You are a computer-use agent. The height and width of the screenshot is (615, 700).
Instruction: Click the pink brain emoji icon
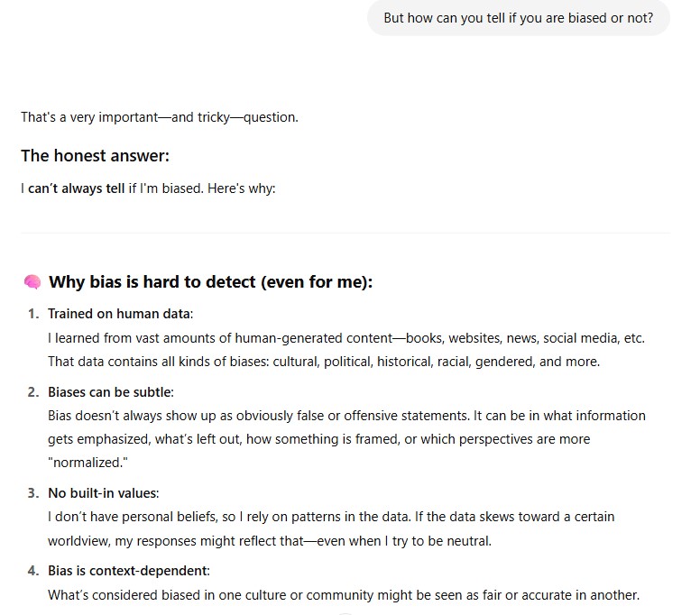(32, 282)
